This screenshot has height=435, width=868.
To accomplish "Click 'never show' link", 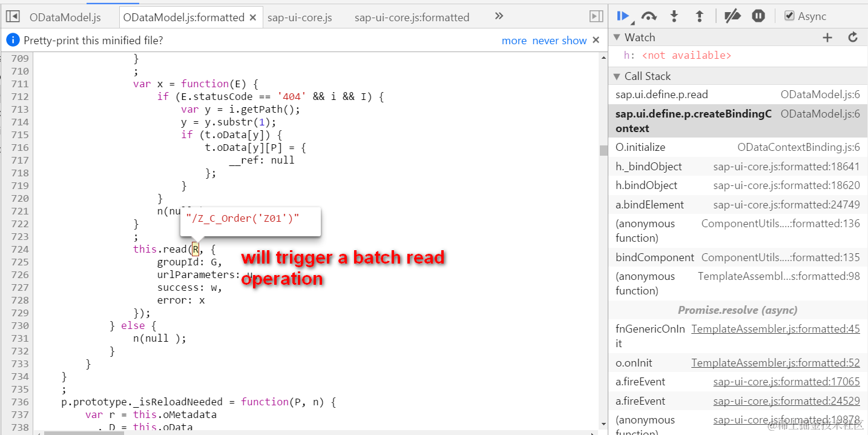I will pyautogui.click(x=559, y=41).
